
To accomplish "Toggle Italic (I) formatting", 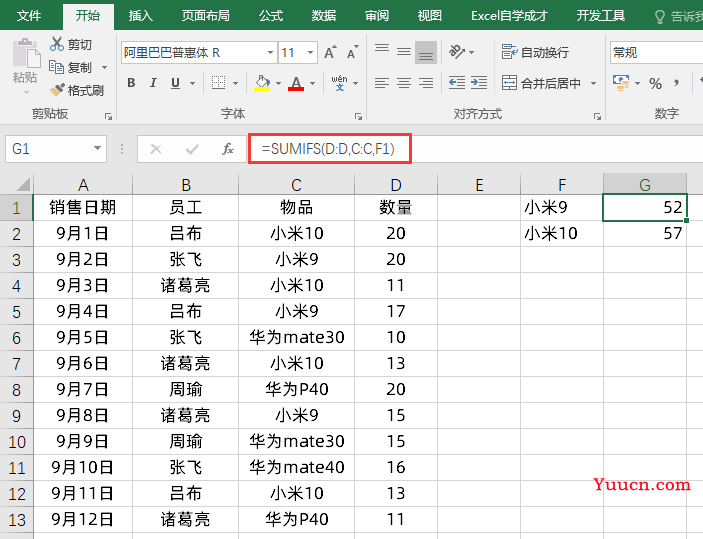I will pos(153,83).
